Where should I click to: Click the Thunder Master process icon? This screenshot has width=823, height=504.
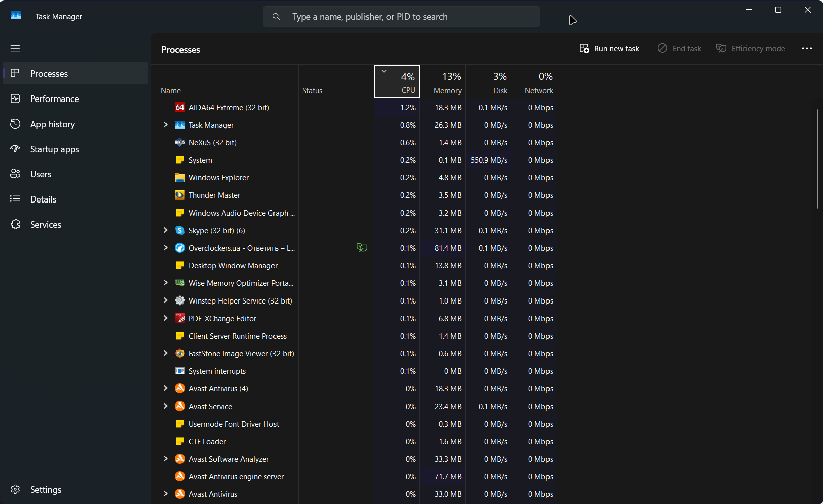[179, 195]
